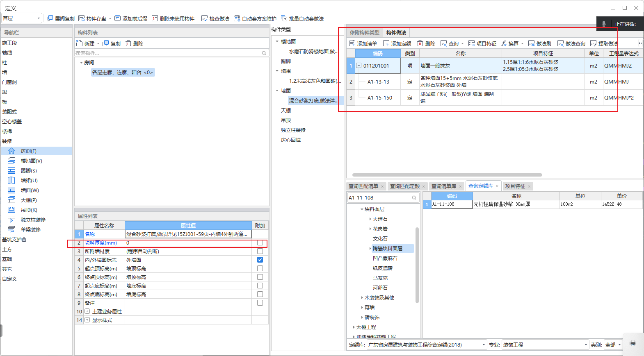Toggle 附加 checkbox for 所附墙材质
The height and width of the screenshot is (356, 644).
pos(260,251)
